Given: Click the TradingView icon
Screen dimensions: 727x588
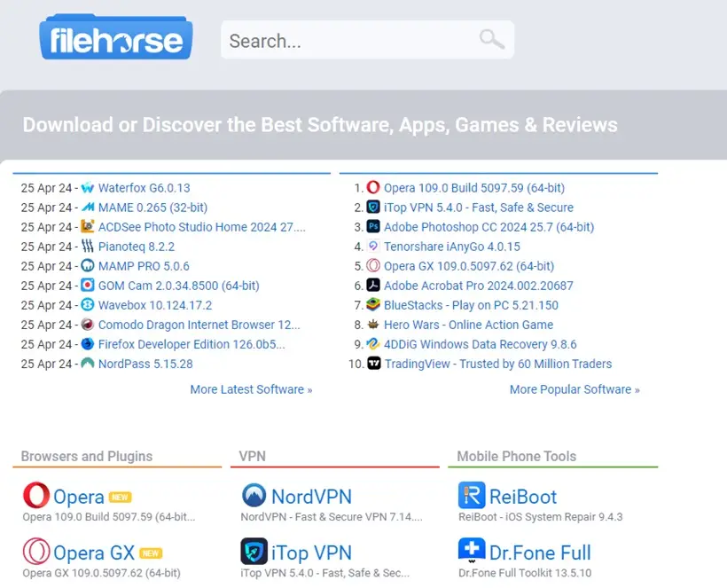Looking at the screenshot, I should 374,363.
